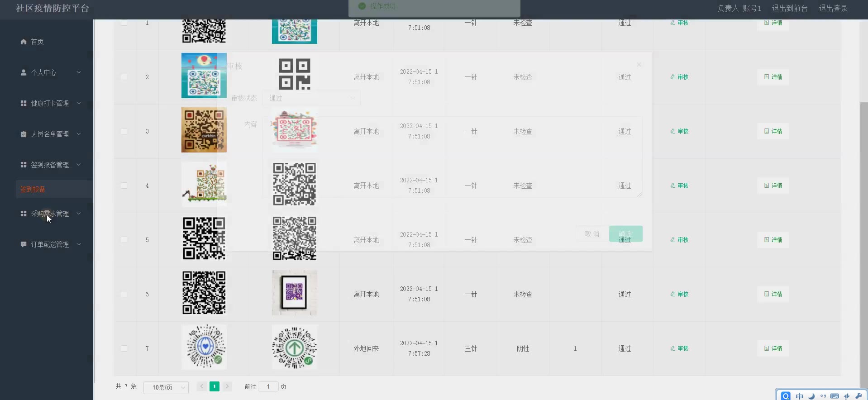Check the checkbox for row 5
This screenshot has width=868, height=400.
coord(124,240)
